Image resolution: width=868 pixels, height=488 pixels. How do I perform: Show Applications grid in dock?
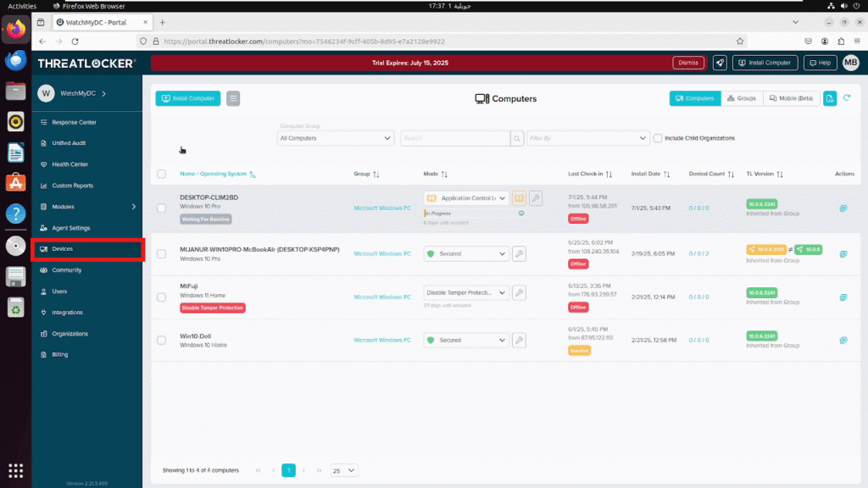pos(15,471)
